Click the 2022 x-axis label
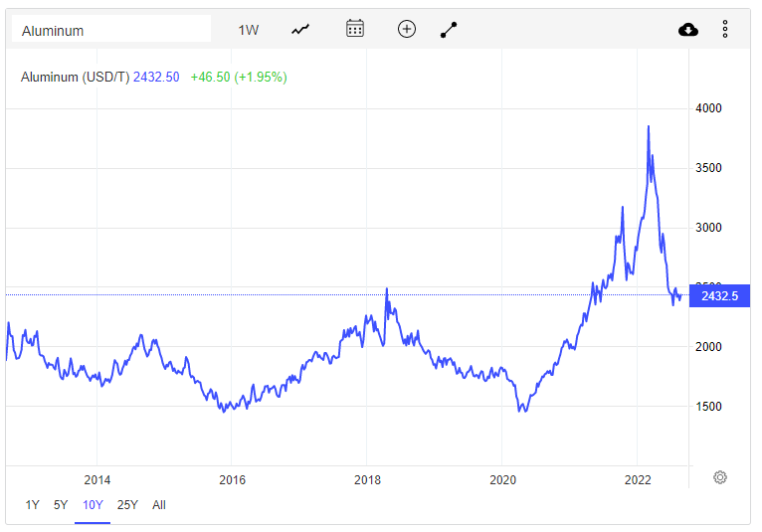This screenshot has height=532, width=762. pyautogui.click(x=638, y=480)
